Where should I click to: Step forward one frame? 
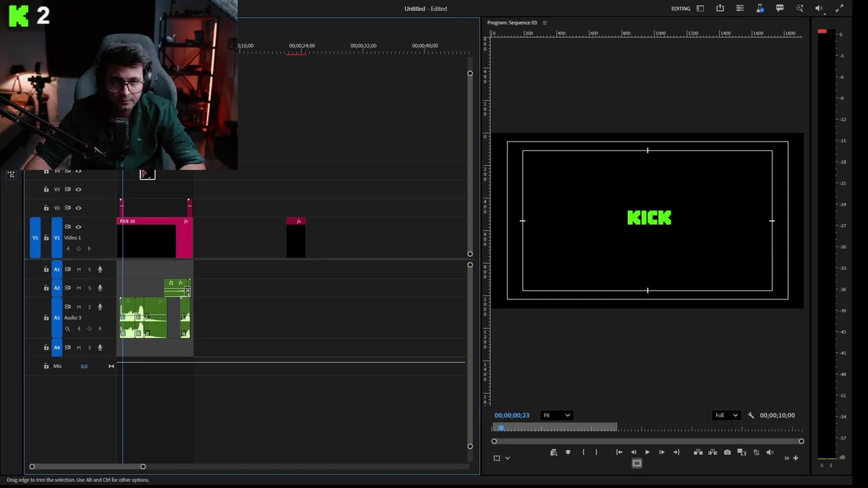[662, 452]
